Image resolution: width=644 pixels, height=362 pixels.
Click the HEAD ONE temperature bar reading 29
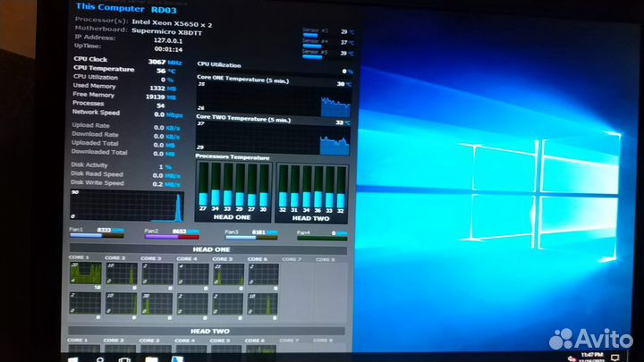click(240, 185)
